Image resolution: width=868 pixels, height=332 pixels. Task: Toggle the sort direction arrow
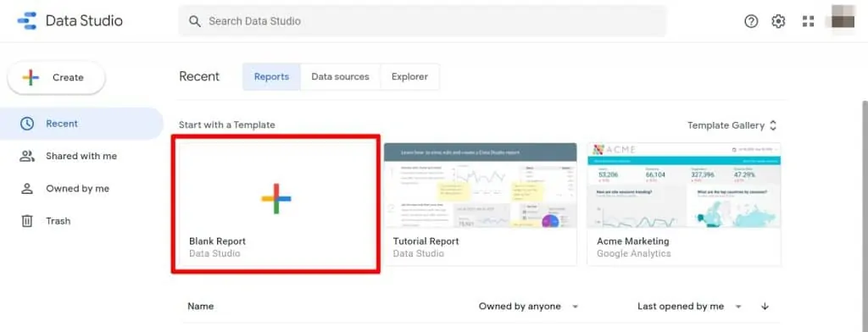click(765, 307)
